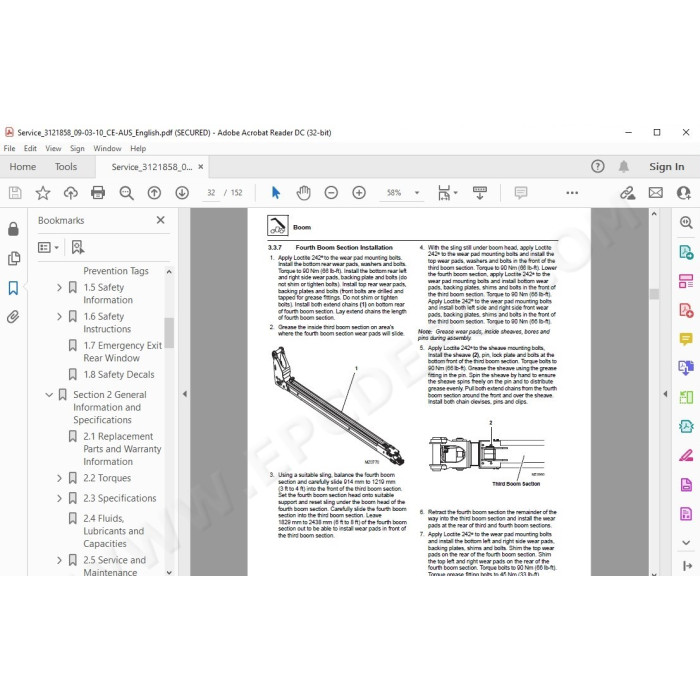The image size is (700, 700).
Task: Add a comment sticky note
Action: click(521, 193)
